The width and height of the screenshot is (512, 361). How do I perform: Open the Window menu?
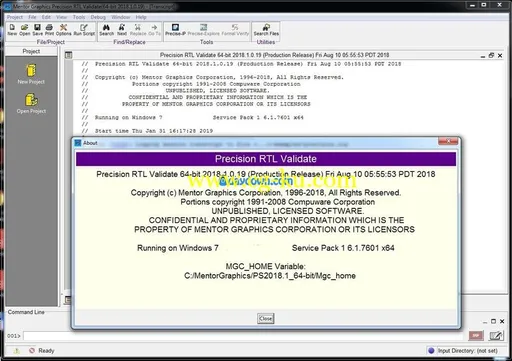coord(121,17)
